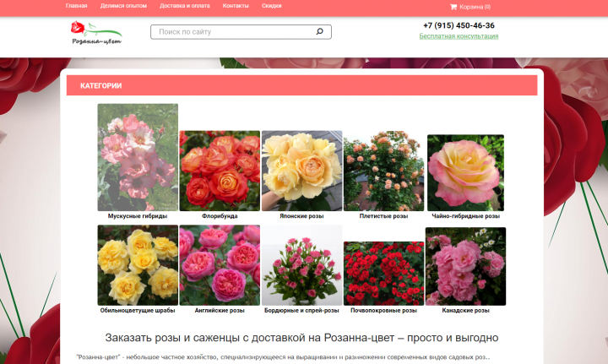Click Бесплатная консультация link
Viewport: 608px width, 364px height.
(459, 36)
